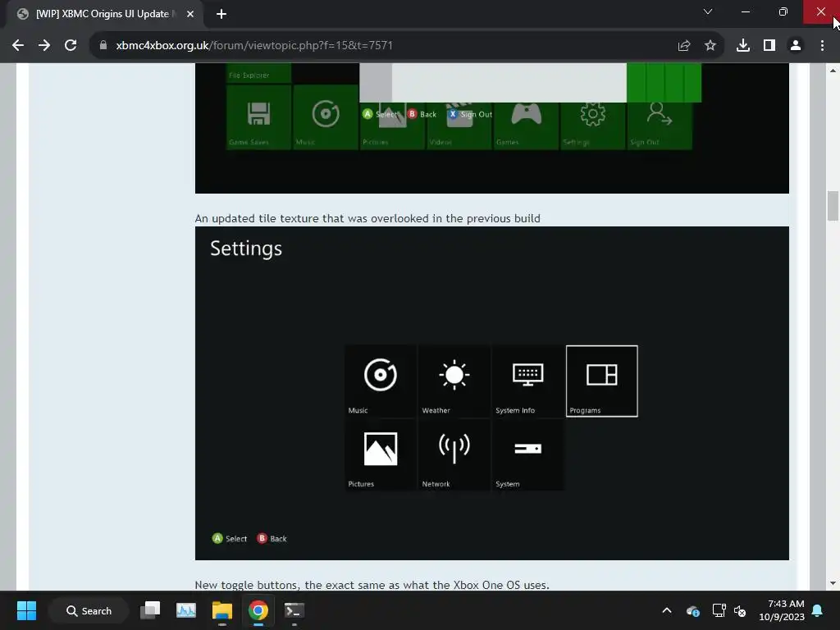Click the blue X Sign Out hint
The width and height of the screenshot is (840, 630).
[x=470, y=114]
